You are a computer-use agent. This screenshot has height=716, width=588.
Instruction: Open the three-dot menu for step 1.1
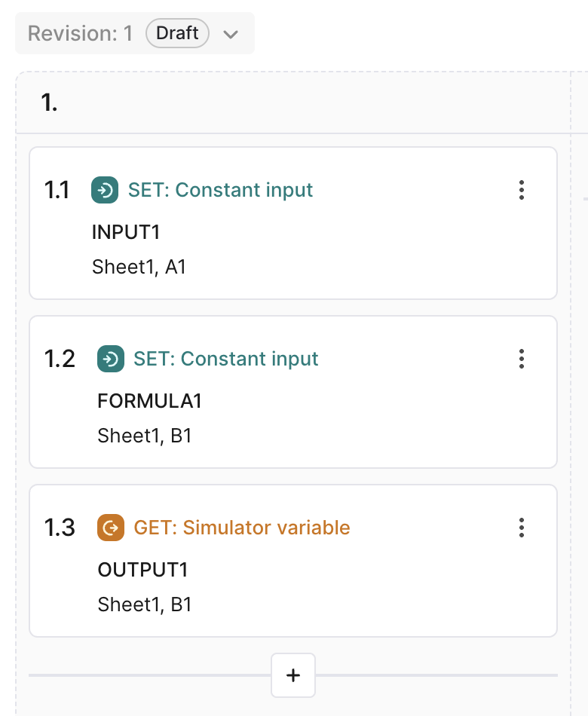(521, 190)
